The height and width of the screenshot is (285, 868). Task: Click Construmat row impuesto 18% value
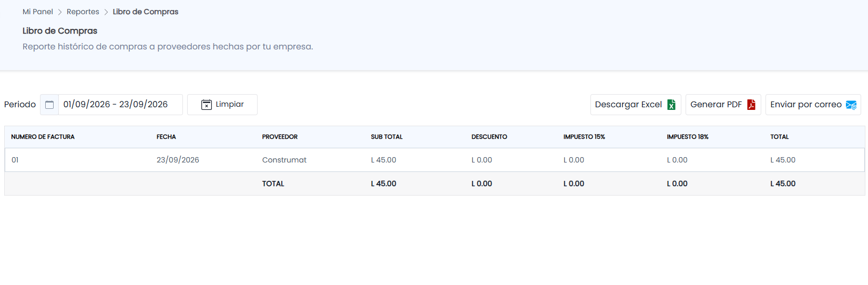(677, 160)
